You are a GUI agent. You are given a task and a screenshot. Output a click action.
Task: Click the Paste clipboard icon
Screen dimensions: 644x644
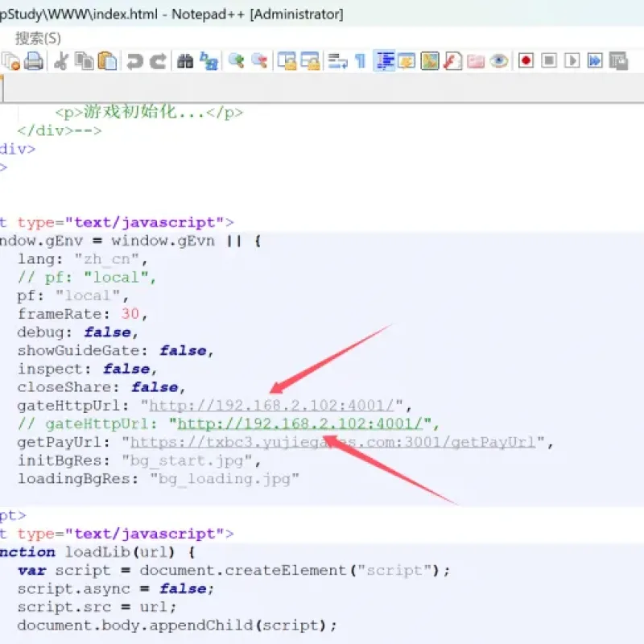pos(108,61)
